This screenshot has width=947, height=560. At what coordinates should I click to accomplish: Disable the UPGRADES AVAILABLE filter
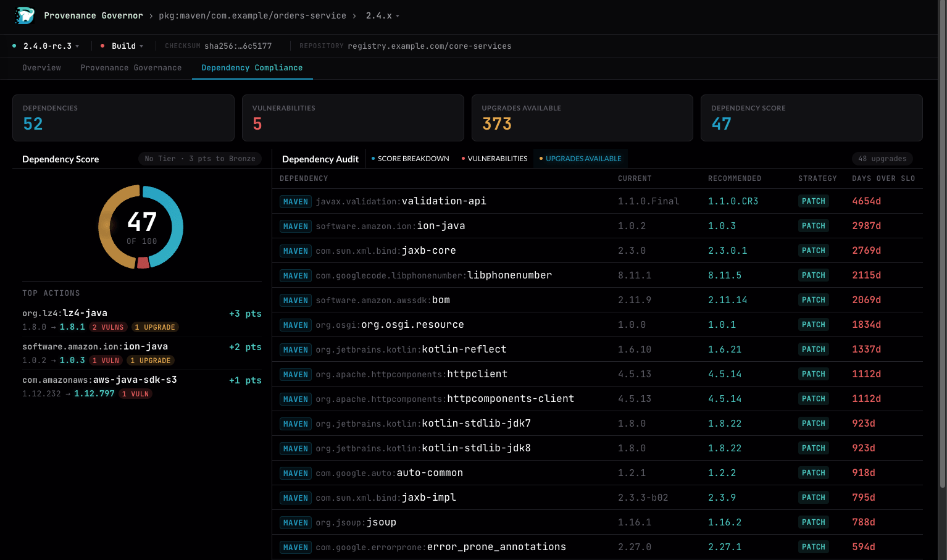coord(580,158)
